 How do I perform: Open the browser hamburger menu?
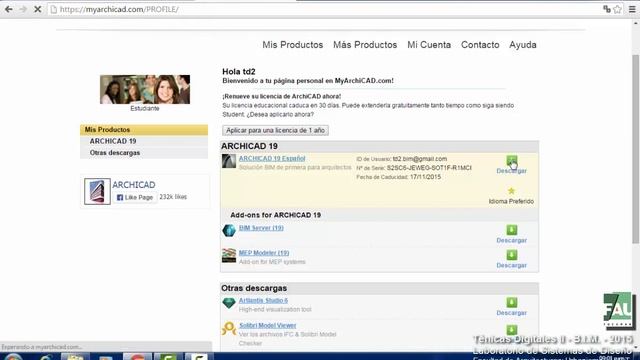click(632, 9)
